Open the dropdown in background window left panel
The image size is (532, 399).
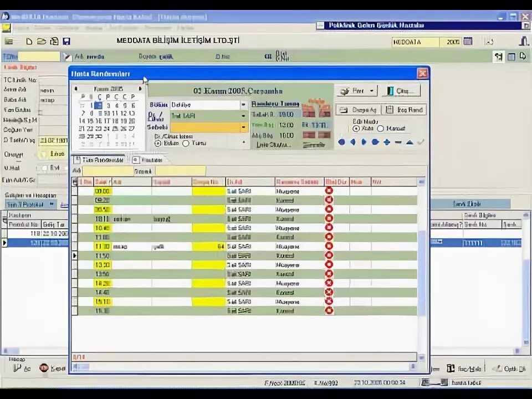pyautogui.click(x=52, y=204)
